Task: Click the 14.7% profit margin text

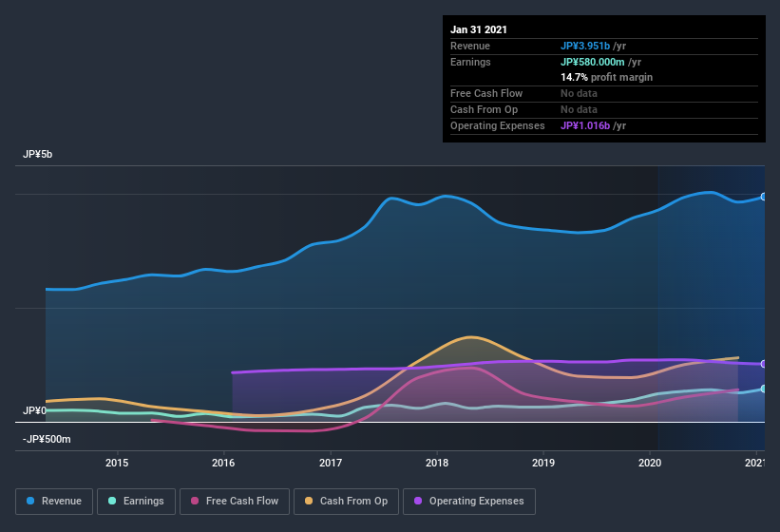Action: [x=606, y=78]
